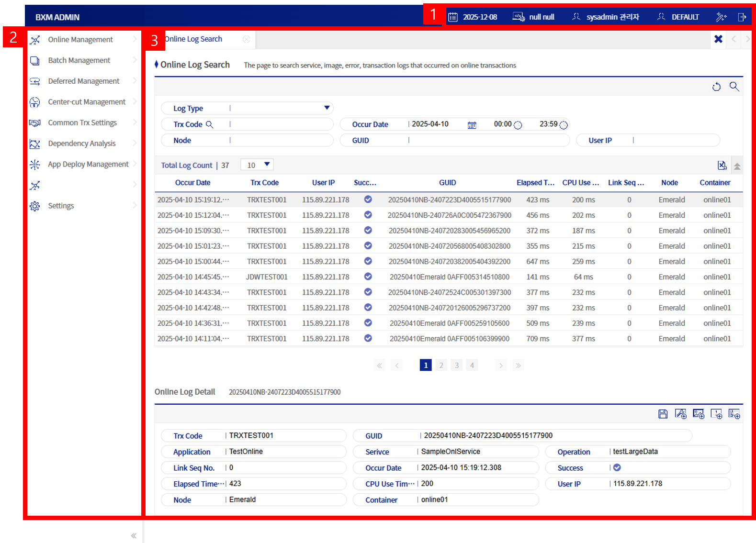Click the search magnifier icon in the toolbar

point(734,87)
